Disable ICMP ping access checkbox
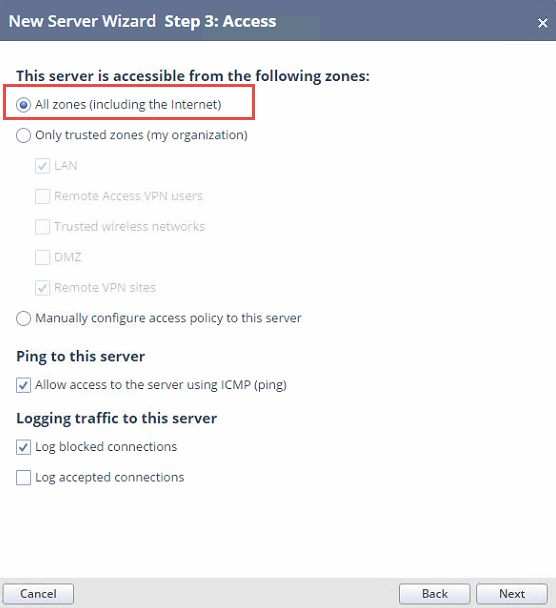This screenshot has width=556, height=608. tap(23, 385)
